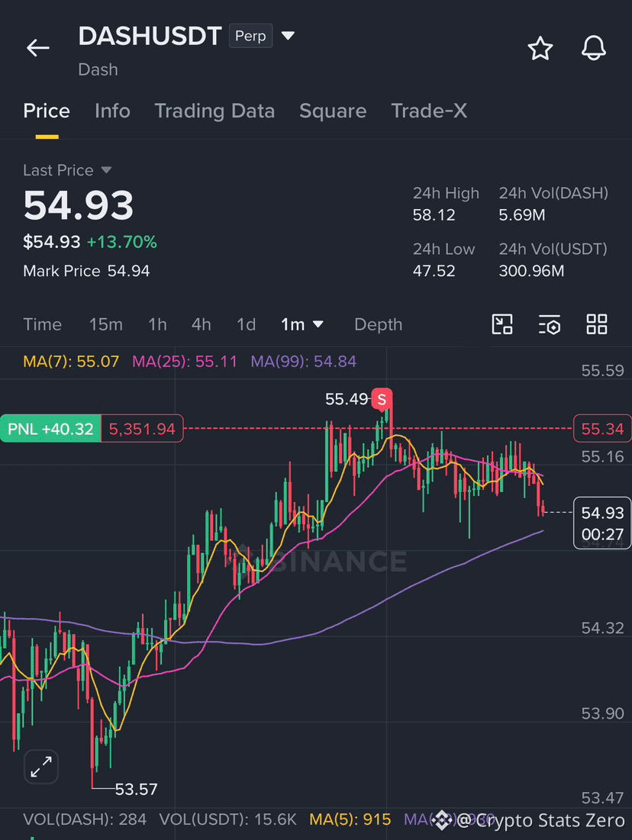
Task: Select the 15m interval
Action: pos(105,324)
